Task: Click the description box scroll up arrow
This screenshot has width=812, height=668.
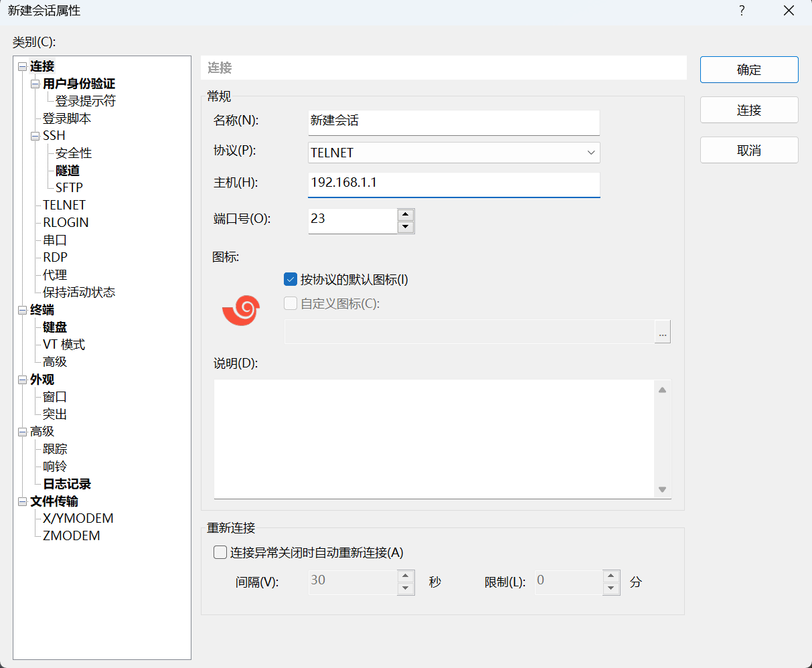Action: (662, 390)
